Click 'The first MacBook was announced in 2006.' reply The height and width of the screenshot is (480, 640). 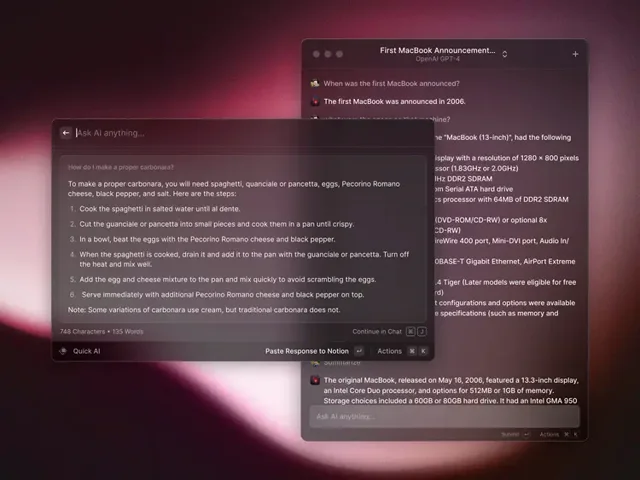[394, 101]
